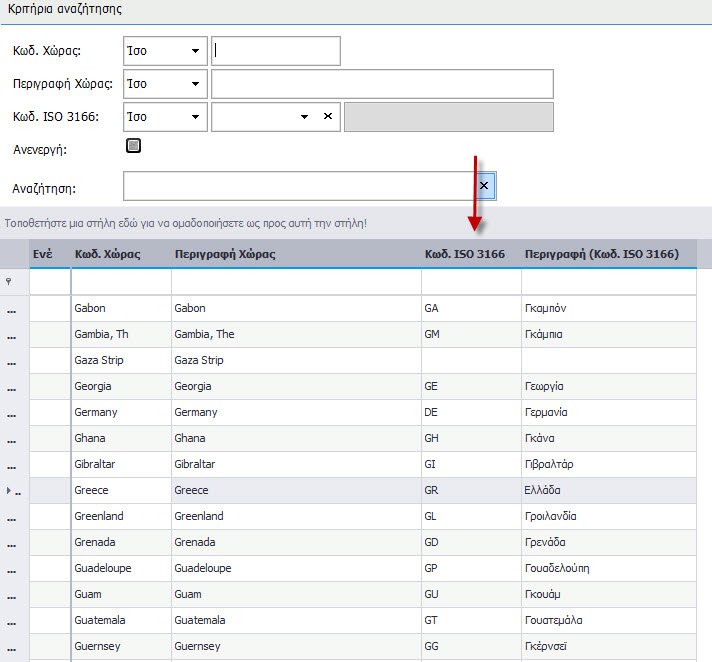The image size is (712, 662).
Task: Click the ISO code cell GT for Guatemala
Action: (470, 621)
